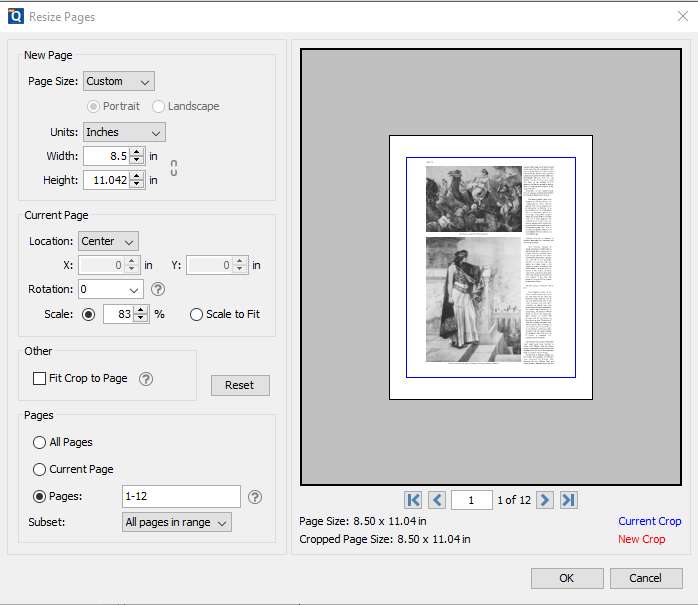Enable Fit Crop to Page checkbox
Screen dimensions: 698x605
point(39,378)
